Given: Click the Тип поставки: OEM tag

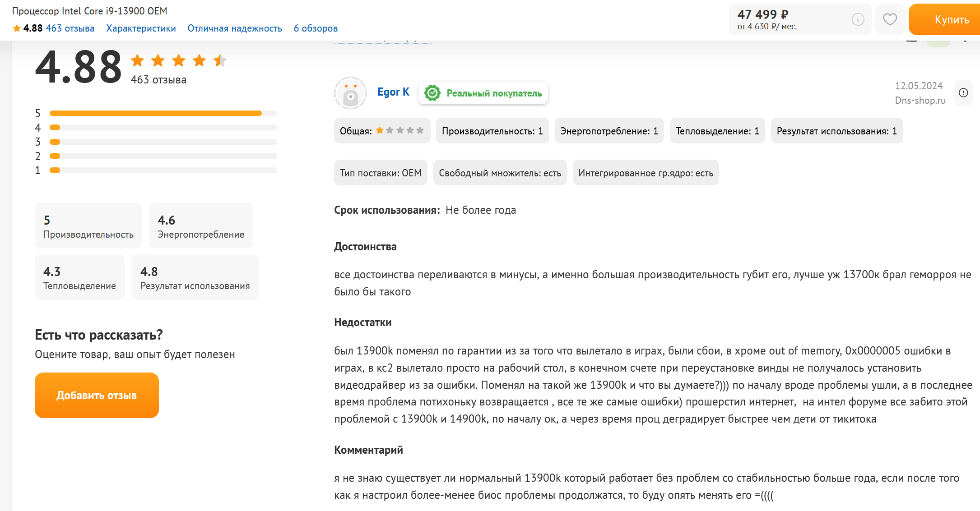Looking at the screenshot, I should coord(381,173).
